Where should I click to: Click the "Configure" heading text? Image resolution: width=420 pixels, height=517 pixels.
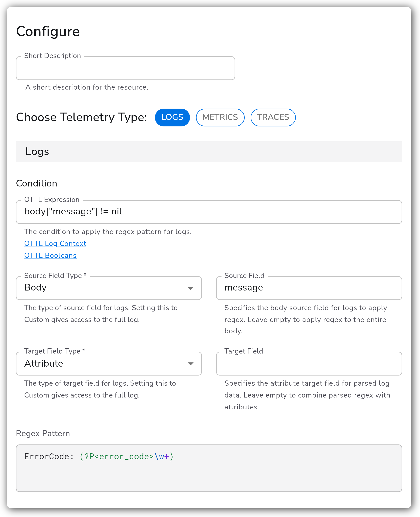48,32
